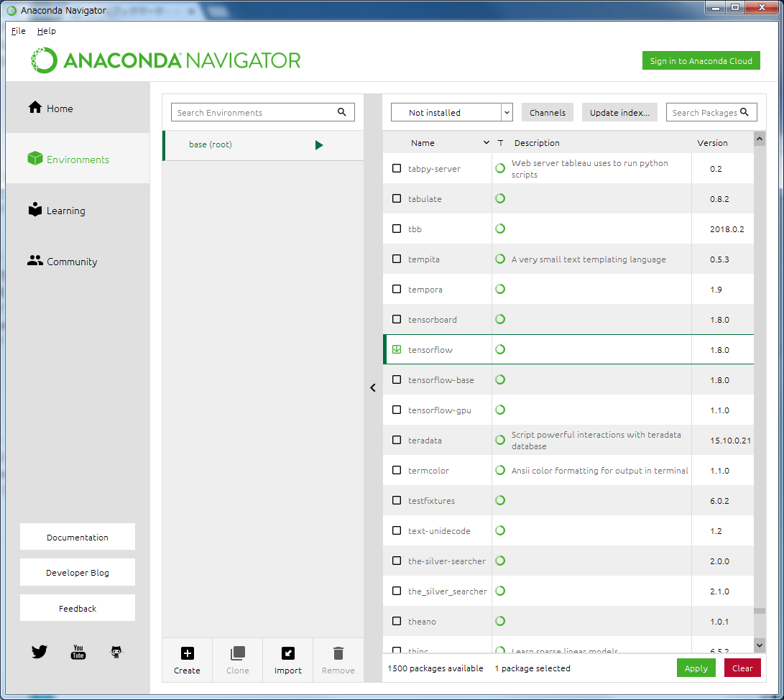Sign in to Anaconda Cloud
This screenshot has width=784, height=700.
(701, 60)
